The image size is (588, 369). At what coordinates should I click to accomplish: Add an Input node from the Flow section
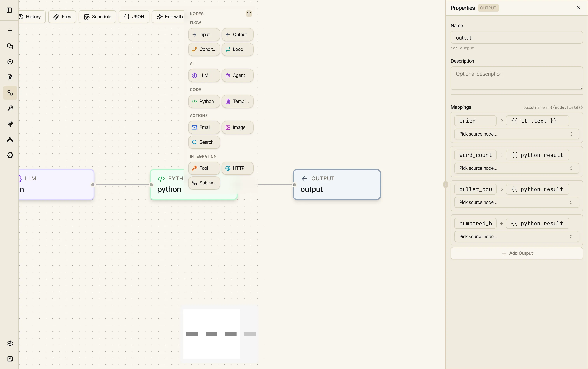click(x=204, y=35)
